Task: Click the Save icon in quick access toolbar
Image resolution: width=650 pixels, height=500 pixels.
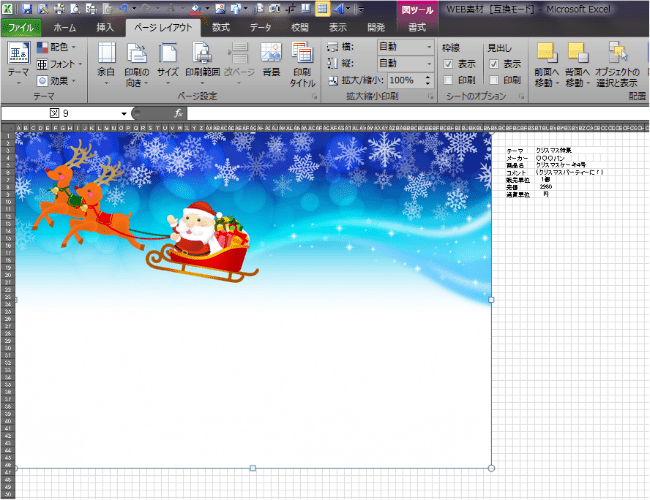Action: pyautogui.click(x=27, y=9)
